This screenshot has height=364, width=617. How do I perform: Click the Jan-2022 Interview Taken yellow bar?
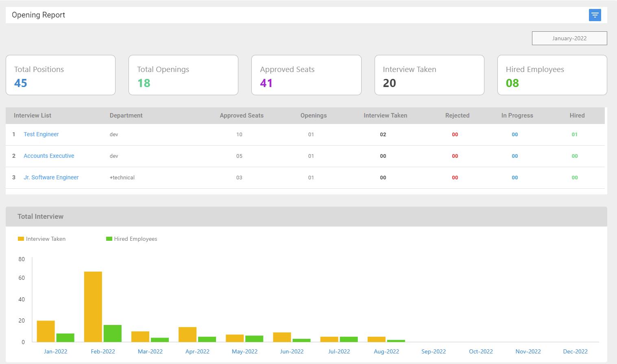46,331
